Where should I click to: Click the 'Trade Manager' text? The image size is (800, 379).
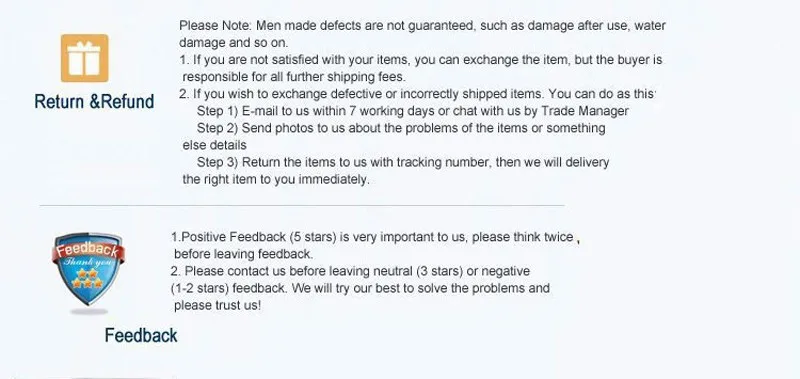[585, 111]
